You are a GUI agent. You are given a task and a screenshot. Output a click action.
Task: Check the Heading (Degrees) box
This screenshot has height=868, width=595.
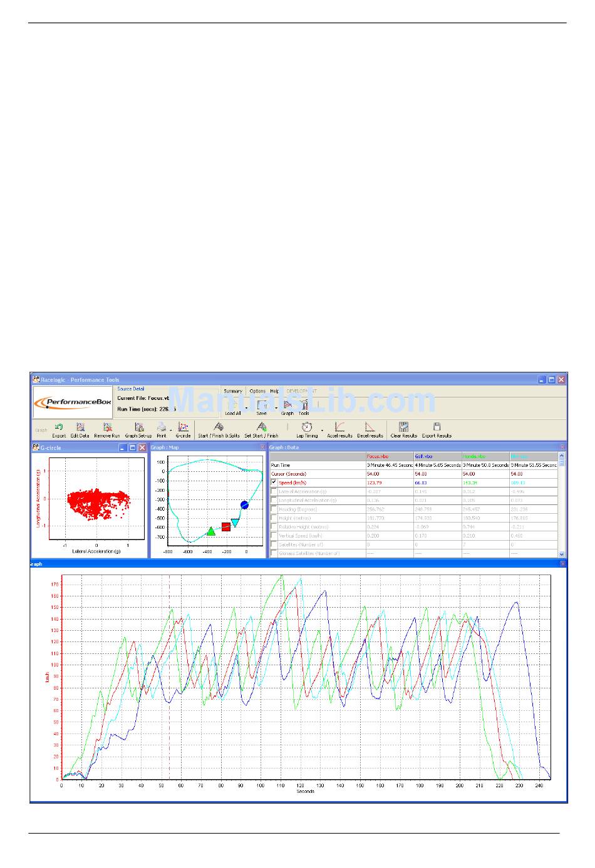point(274,509)
